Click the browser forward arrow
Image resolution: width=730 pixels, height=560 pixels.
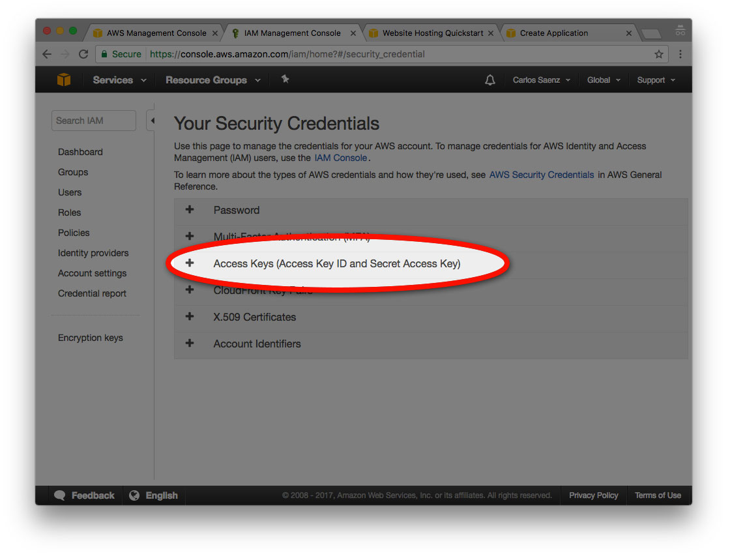pyautogui.click(x=65, y=54)
